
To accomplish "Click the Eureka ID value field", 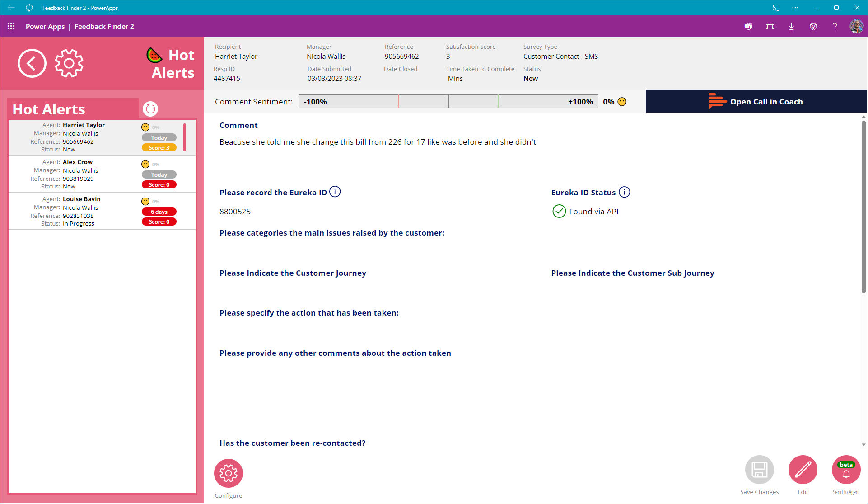I will pos(235,212).
